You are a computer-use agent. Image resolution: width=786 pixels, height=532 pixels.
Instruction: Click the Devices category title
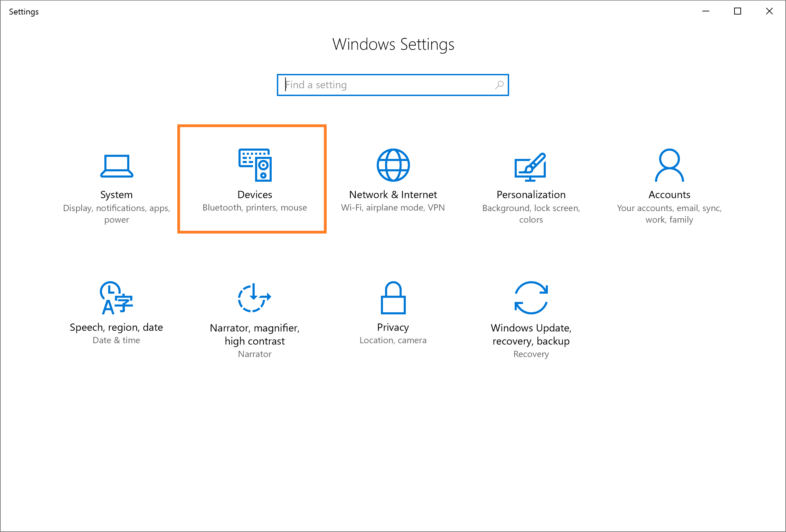(x=255, y=194)
